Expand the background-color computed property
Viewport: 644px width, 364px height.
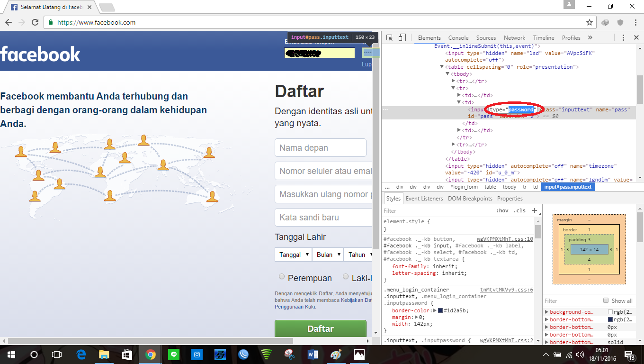[547, 312]
